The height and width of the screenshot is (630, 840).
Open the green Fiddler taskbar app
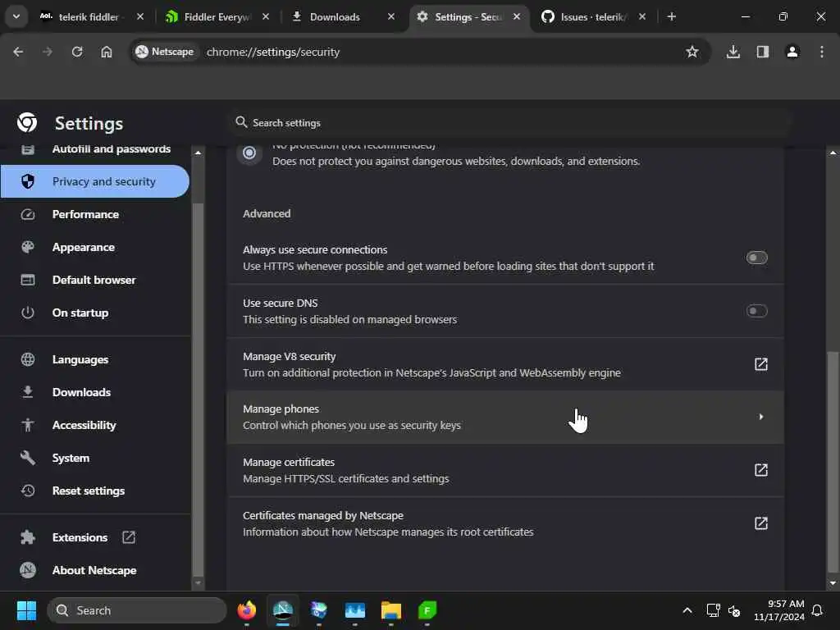pyautogui.click(x=427, y=610)
